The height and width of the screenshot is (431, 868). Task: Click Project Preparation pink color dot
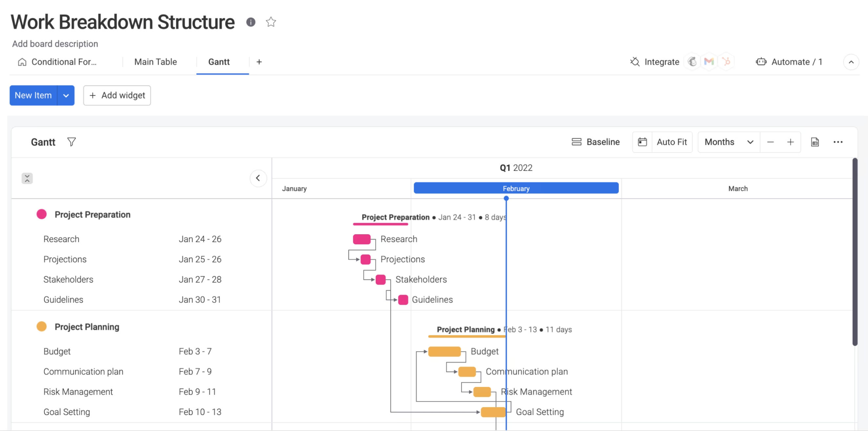pyautogui.click(x=41, y=214)
